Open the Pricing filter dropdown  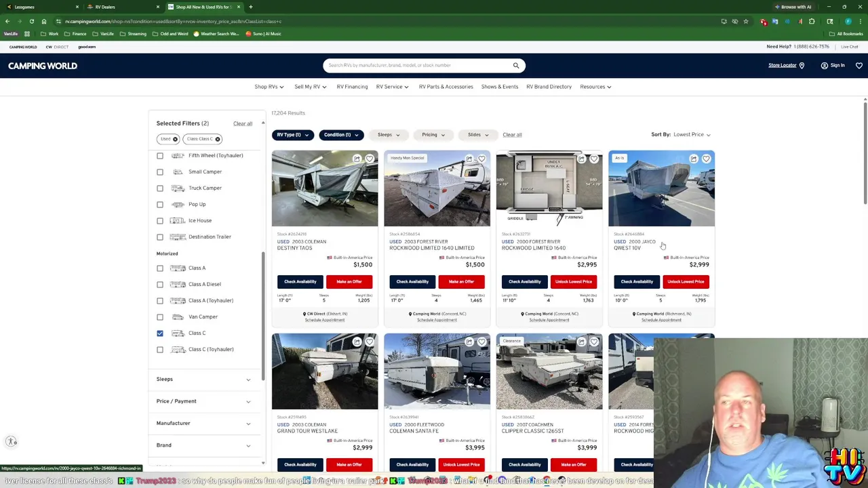[433, 135]
